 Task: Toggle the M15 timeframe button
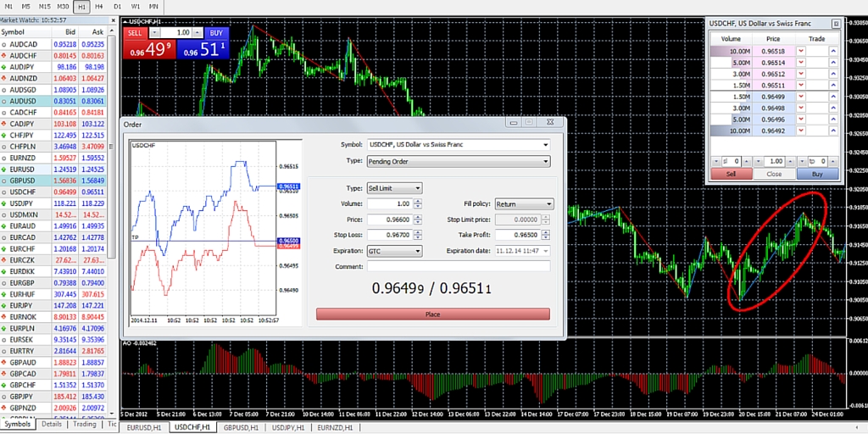(44, 7)
